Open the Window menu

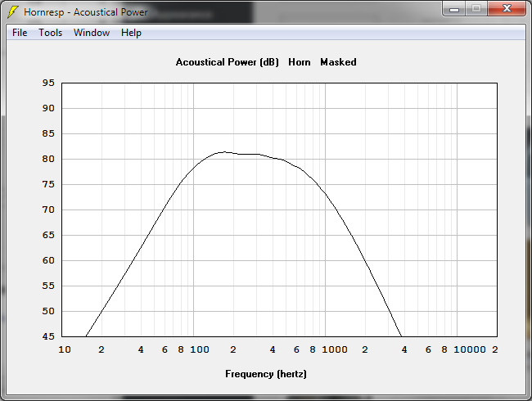92,33
